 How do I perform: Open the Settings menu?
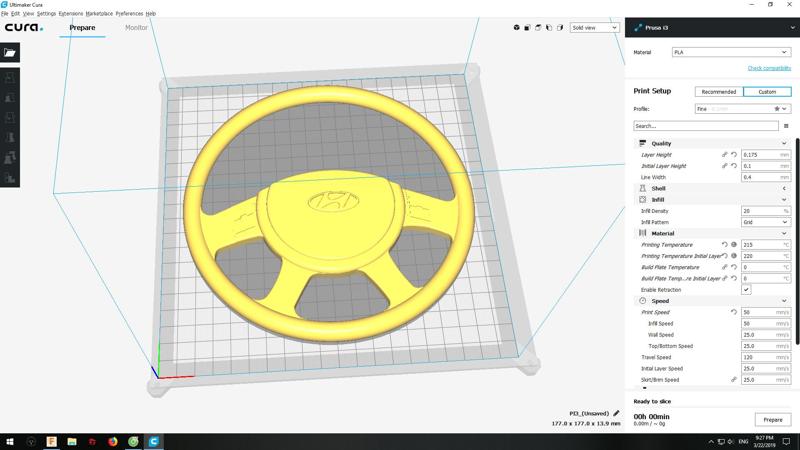[x=46, y=14]
